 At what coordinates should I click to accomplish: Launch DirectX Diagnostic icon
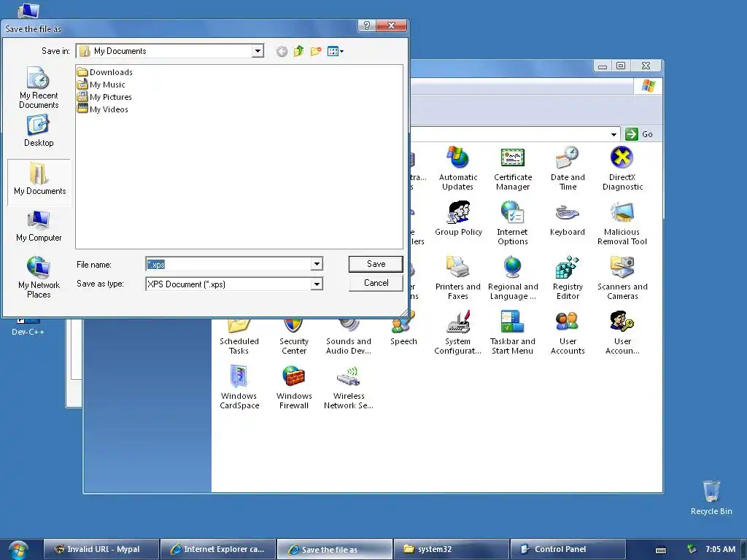pyautogui.click(x=622, y=168)
